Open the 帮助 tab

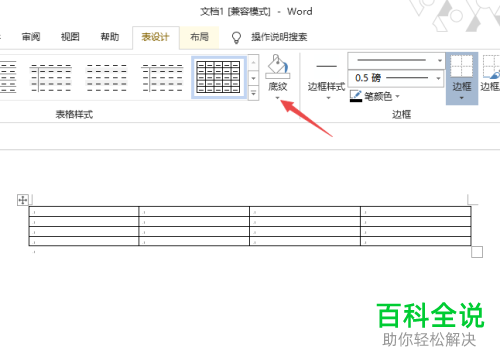[110, 37]
